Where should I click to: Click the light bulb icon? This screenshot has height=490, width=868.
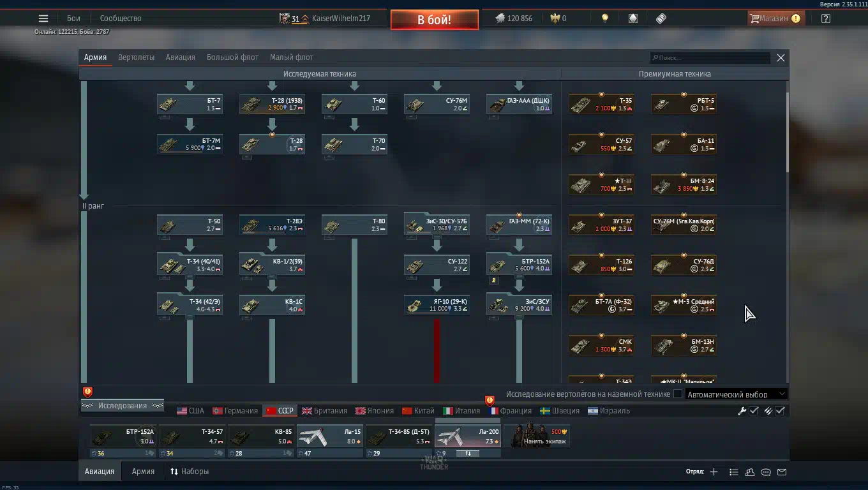click(605, 19)
